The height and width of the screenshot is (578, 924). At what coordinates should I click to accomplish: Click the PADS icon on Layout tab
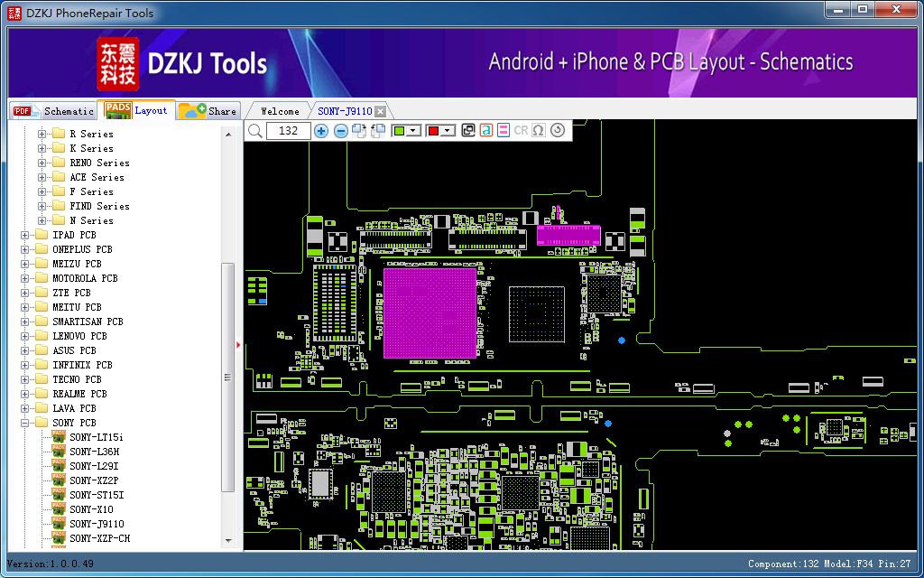click(118, 109)
